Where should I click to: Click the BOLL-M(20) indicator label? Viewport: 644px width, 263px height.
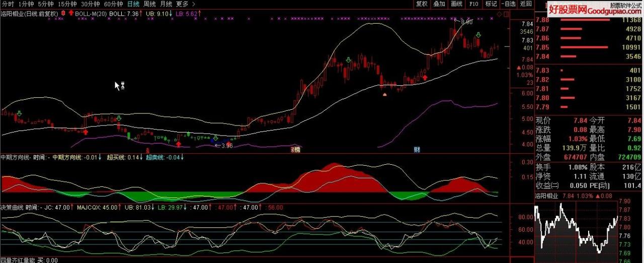[x=91, y=14]
